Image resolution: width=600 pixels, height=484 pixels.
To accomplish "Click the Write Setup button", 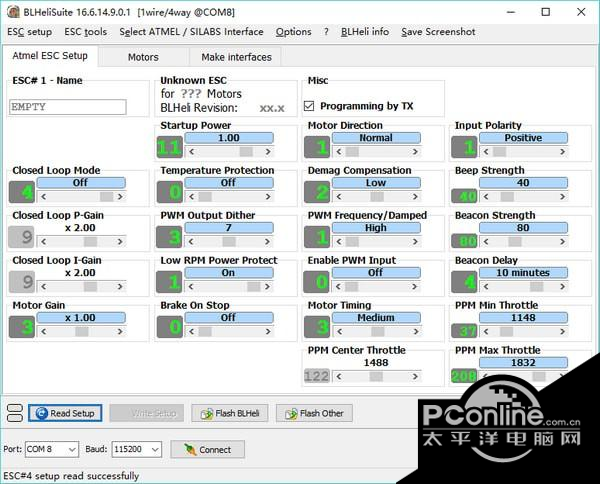I will pyautogui.click(x=147, y=413).
